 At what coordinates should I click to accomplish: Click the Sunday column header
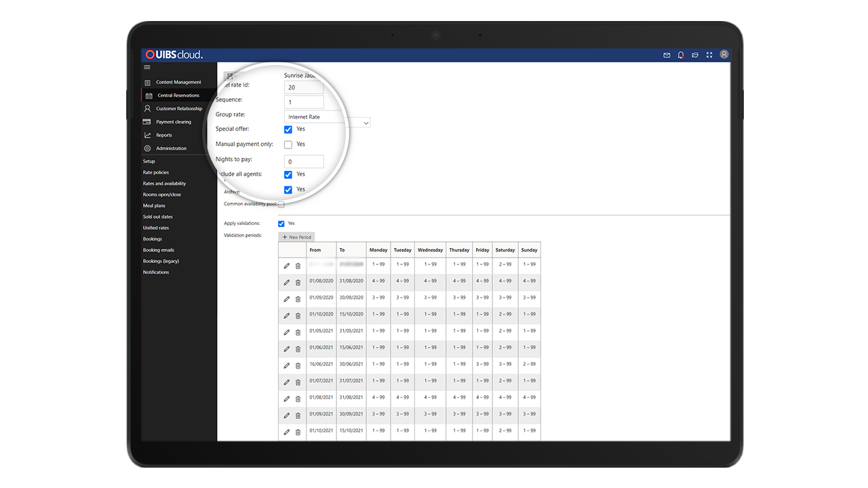point(529,250)
